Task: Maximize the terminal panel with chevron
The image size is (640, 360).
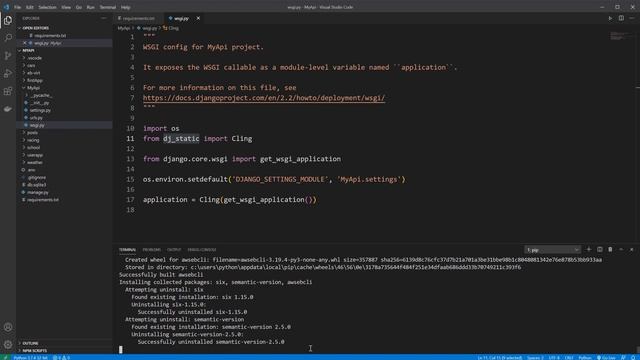Action: click(x=621, y=249)
